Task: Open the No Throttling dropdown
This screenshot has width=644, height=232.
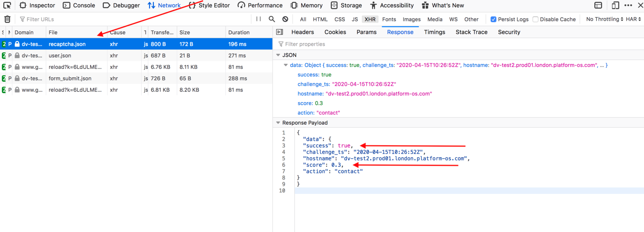Action: pos(604,19)
